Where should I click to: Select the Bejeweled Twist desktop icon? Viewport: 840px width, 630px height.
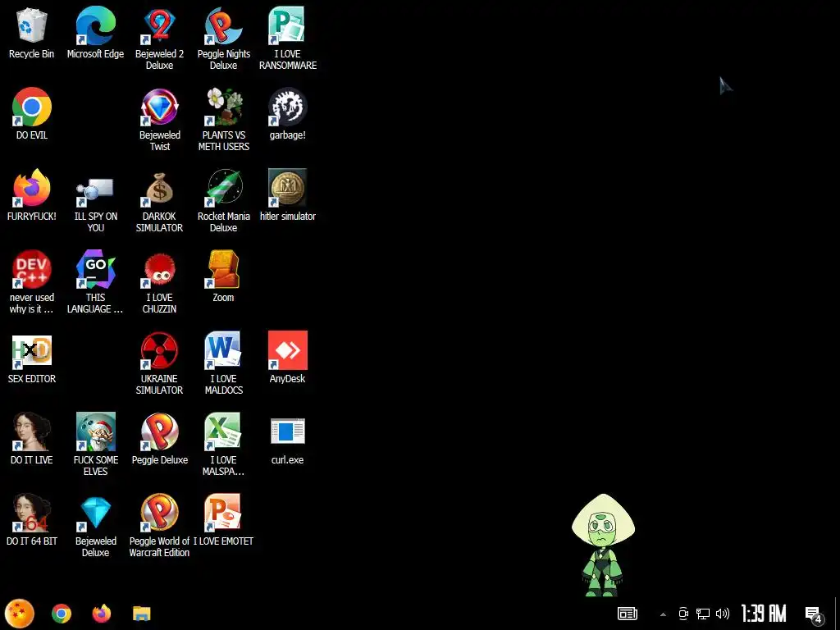tap(160, 120)
